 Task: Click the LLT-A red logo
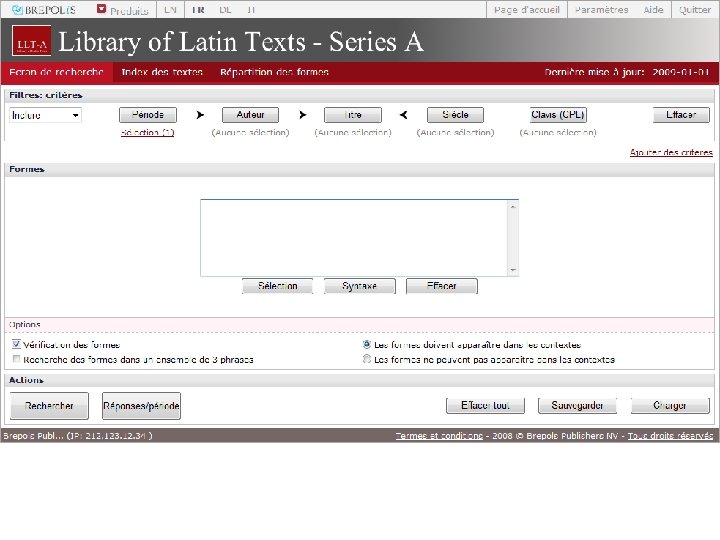point(31,40)
